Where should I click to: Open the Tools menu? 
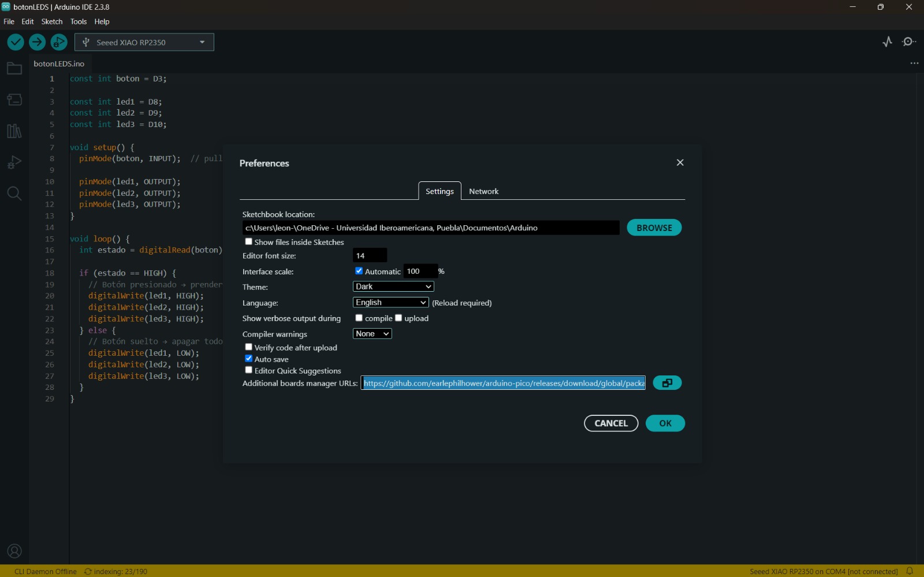(79, 21)
